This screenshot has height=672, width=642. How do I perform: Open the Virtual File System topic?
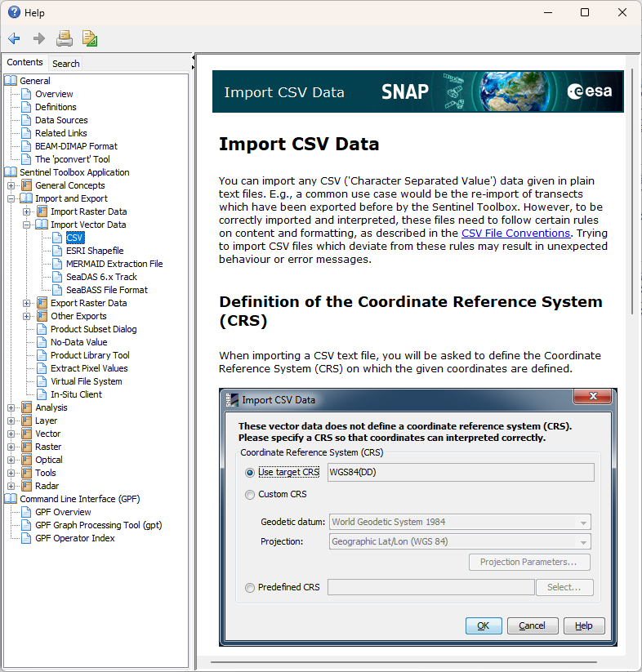click(x=86, y=381)
